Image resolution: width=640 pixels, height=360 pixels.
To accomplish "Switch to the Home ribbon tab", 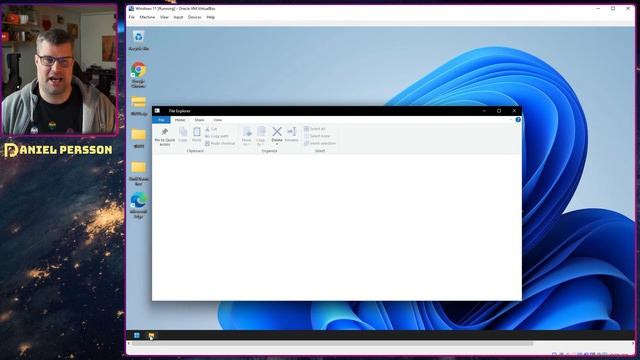I will click(180, 120).
